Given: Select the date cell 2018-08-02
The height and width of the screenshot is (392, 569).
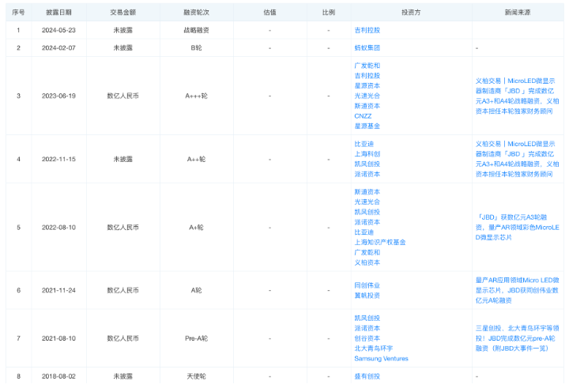Looking at the screenshot, I should point(58,376).
